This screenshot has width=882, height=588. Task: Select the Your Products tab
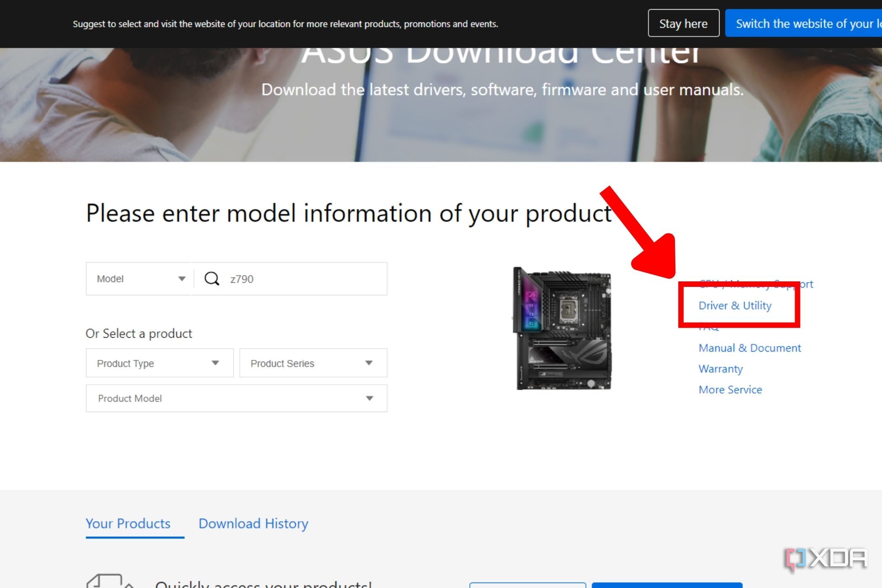[x=128, y=524]
